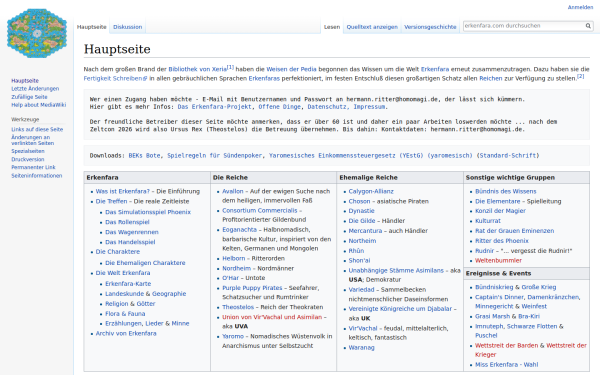Download the BEKs Bote file

(x=144, y=156)
